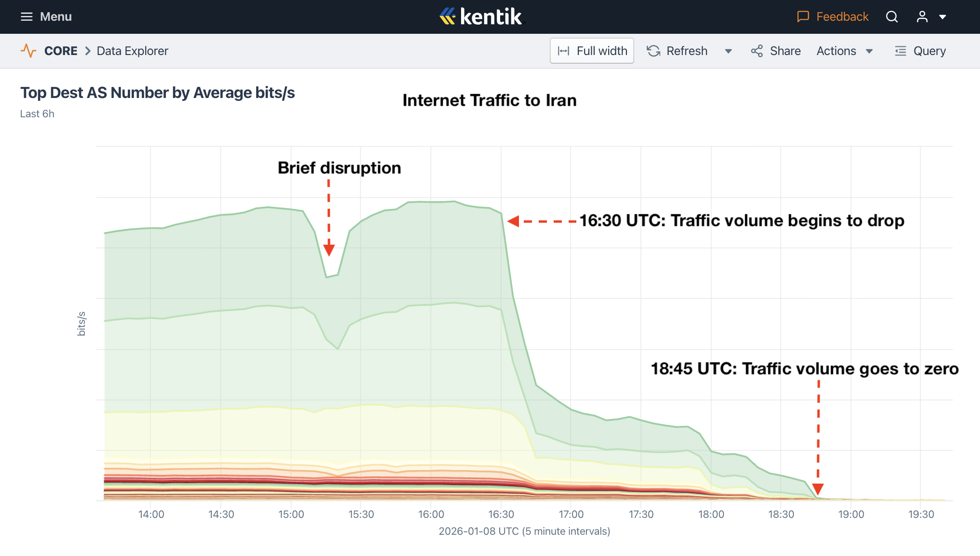The height and width of the screenshot is (556, 980).
Task: Select Data Explorer in the breadcrumb
Action: click(132, 51)
